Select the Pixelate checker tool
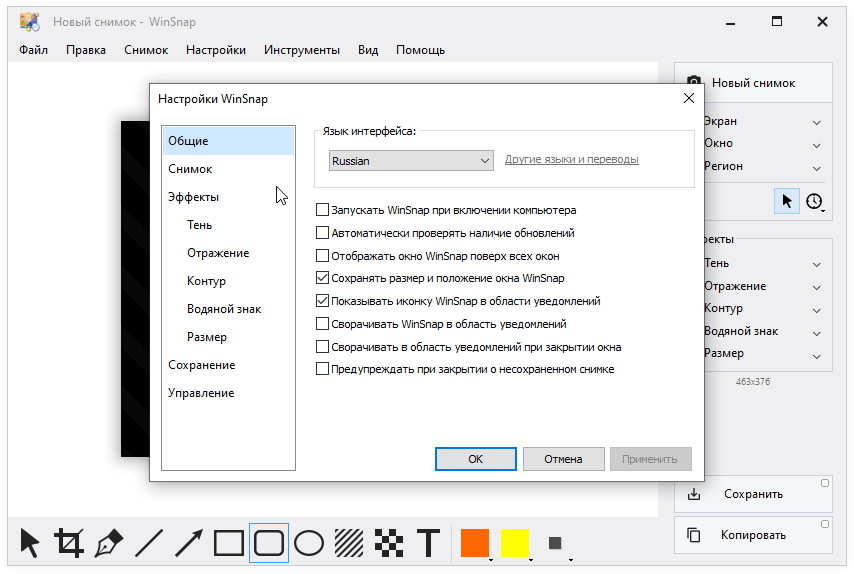Viewport: 854px width, 574px height. [389, 543]
